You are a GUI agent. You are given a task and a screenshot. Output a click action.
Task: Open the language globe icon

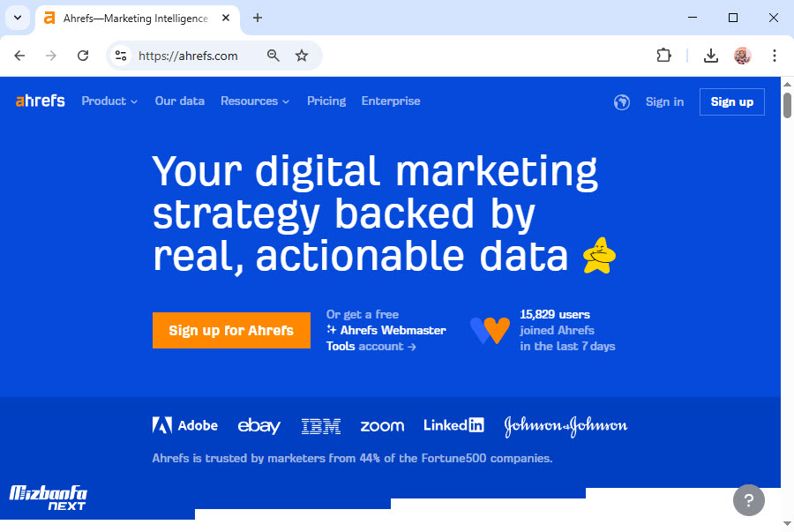pyautogui.click(x=621, y=102)
